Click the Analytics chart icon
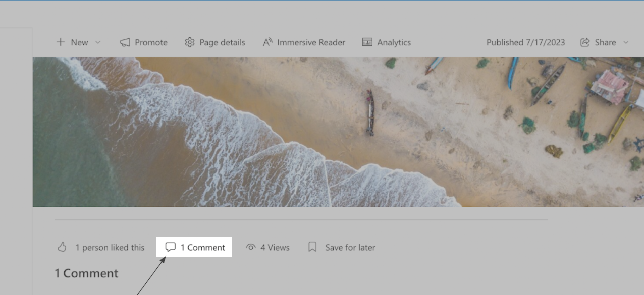 367,42
